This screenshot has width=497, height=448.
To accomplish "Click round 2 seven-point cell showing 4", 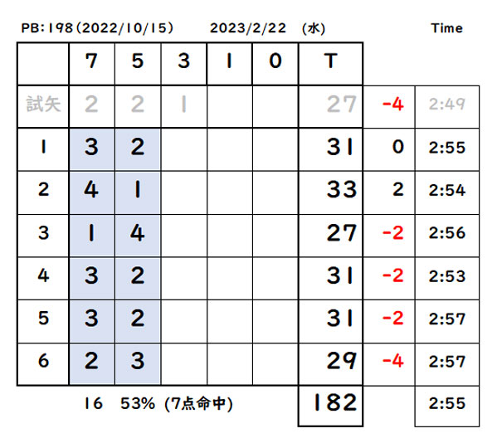I will click(x=91, y=192).
